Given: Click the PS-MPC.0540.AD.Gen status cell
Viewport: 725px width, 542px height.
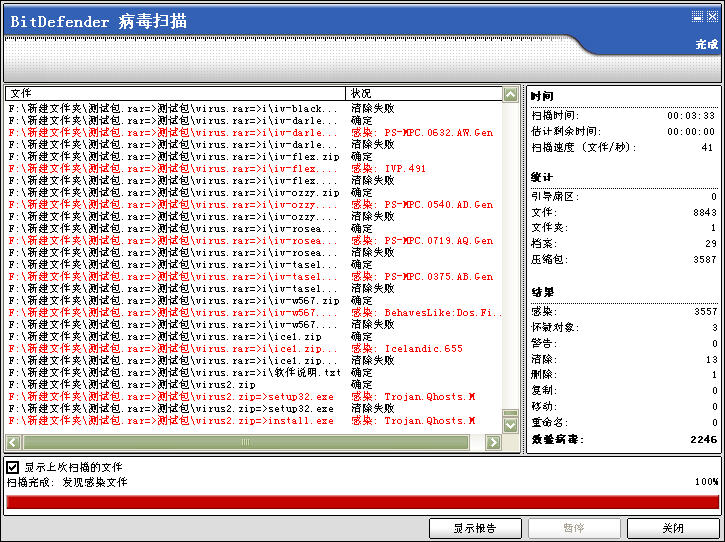Looking at the screenshot, I should pyautogui.click(x=422, y=205).
